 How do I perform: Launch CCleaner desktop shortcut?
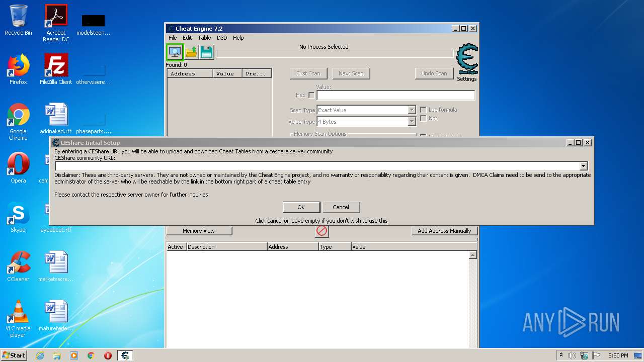tap(18, 266)
